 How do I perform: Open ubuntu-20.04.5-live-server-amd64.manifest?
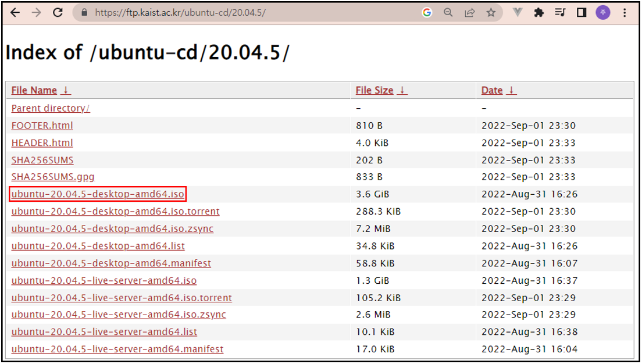(x=117, y=349)
